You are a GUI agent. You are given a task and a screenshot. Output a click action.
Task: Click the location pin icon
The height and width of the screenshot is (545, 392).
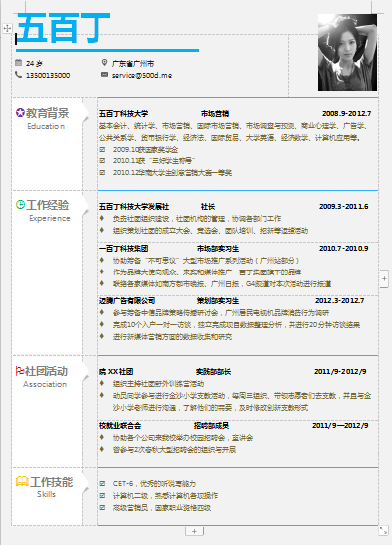104,63
